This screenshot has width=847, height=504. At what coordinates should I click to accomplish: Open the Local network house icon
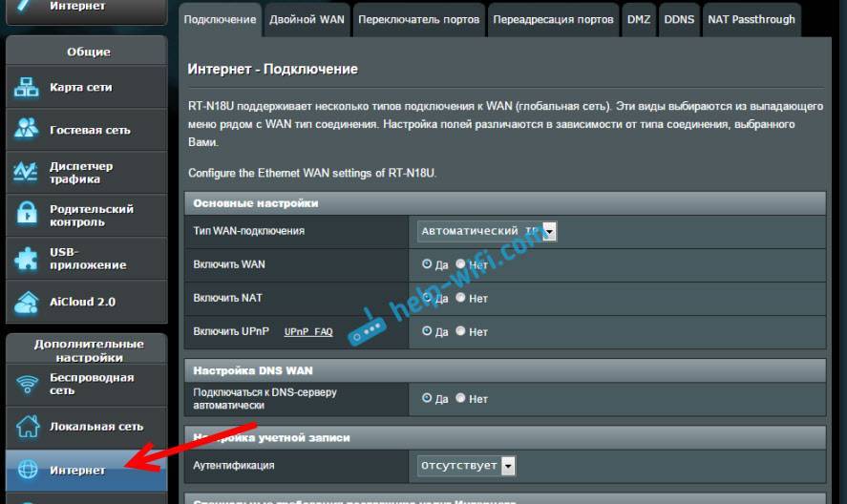pos(28,426)
